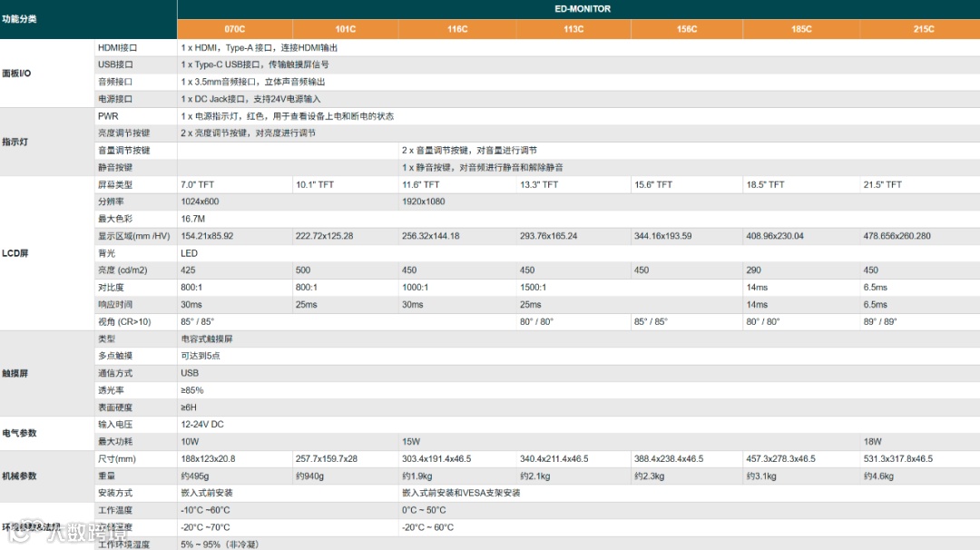Viewport: 980px width, 550px height.
Task: Select the '1 x Type-C USB接口' description
Action: tap(254, 64)
